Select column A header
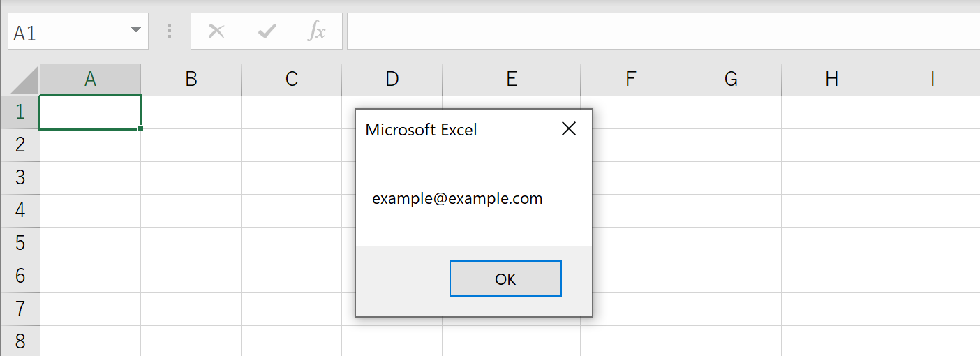 click(90, 80)
